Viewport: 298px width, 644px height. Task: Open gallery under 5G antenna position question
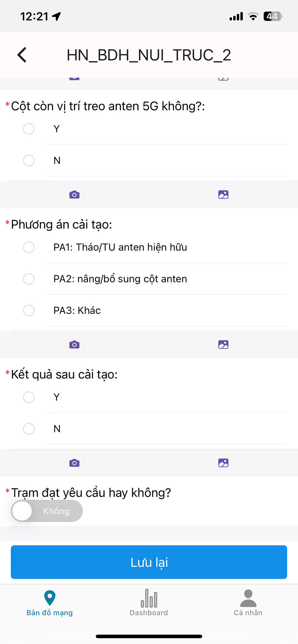tap(223, 194)
